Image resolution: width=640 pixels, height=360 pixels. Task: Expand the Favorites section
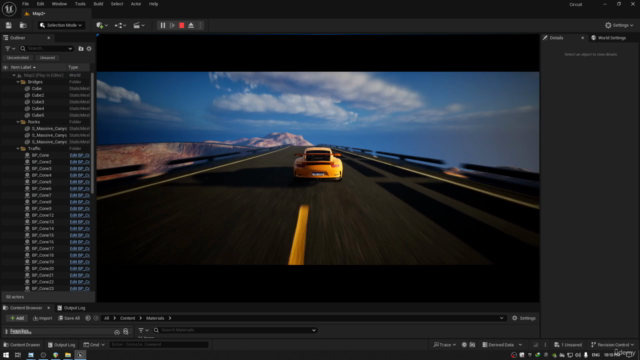pos(7,331)
